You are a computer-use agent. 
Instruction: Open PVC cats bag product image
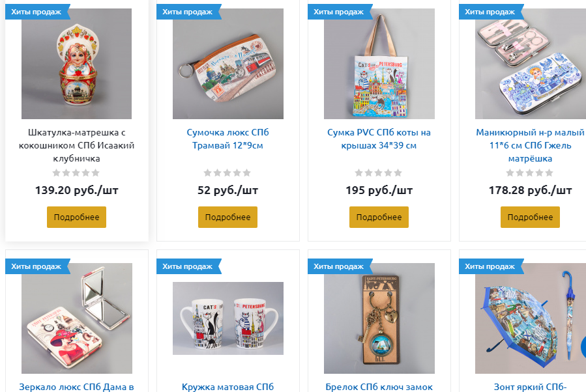click(x=379, y=63)
